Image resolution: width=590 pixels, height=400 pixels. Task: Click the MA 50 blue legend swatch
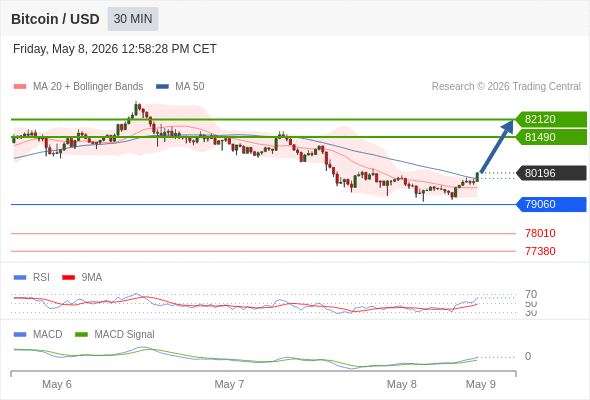pos(162,87)
